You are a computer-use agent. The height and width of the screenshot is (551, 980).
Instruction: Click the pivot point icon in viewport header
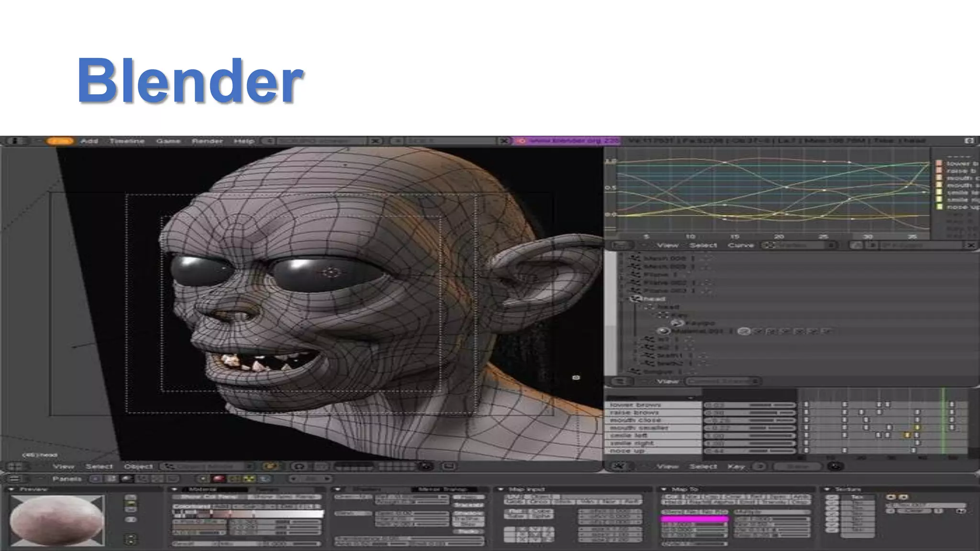(x=300, y=466)
